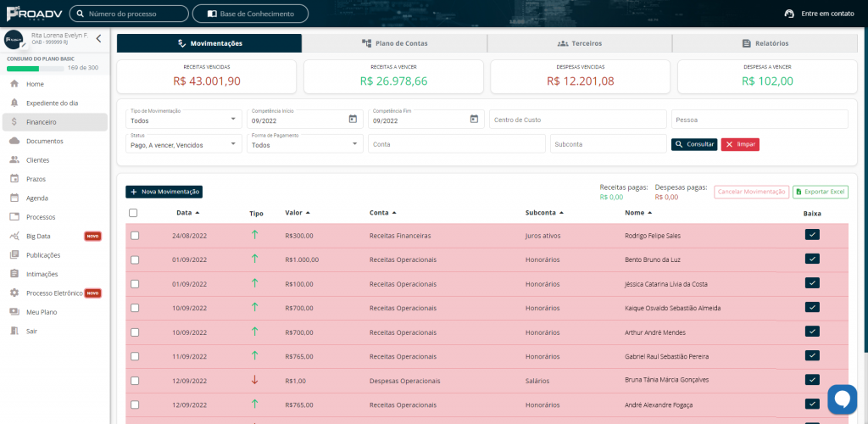This screenshot has height=424, width=868.
Task: Click the ProAdv logo
Action: point(34,14)
